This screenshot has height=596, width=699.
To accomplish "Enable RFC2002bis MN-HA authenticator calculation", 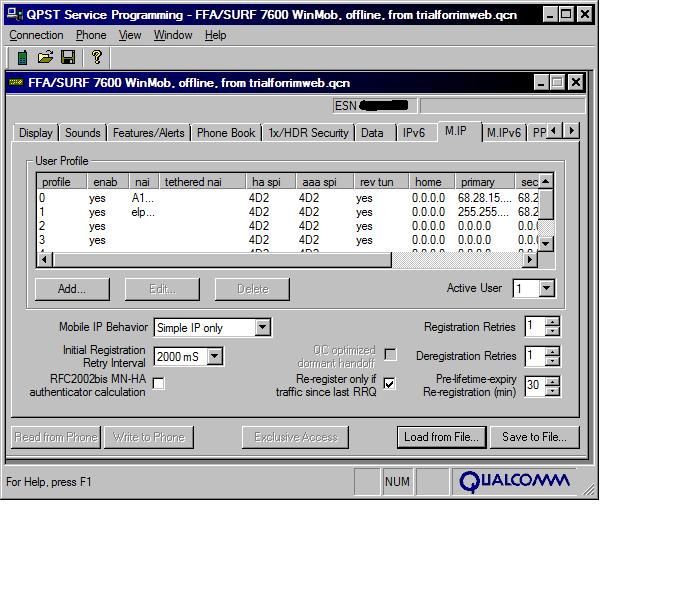I will (158, 383).
